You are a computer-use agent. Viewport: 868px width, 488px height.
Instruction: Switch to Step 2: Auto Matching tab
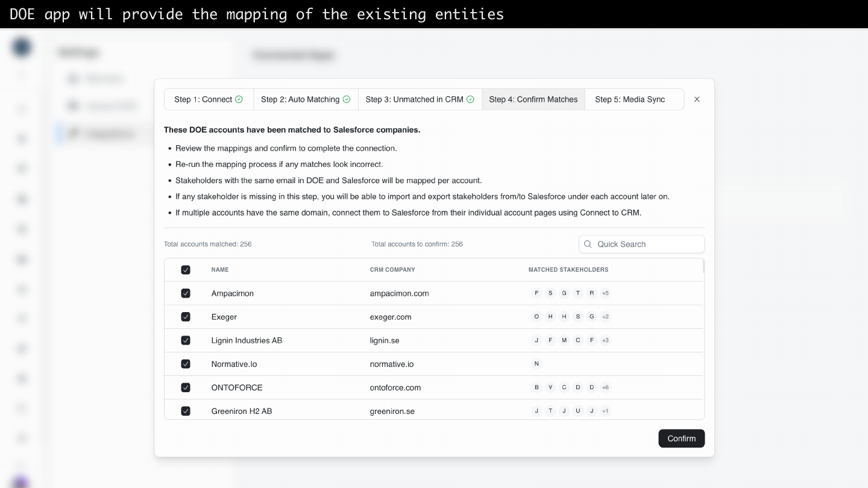coord(306,99)
